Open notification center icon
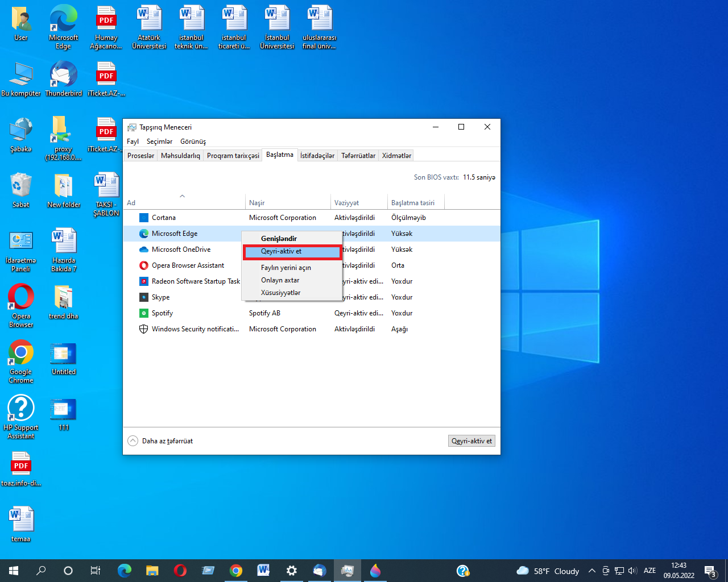 coord(710,571)
